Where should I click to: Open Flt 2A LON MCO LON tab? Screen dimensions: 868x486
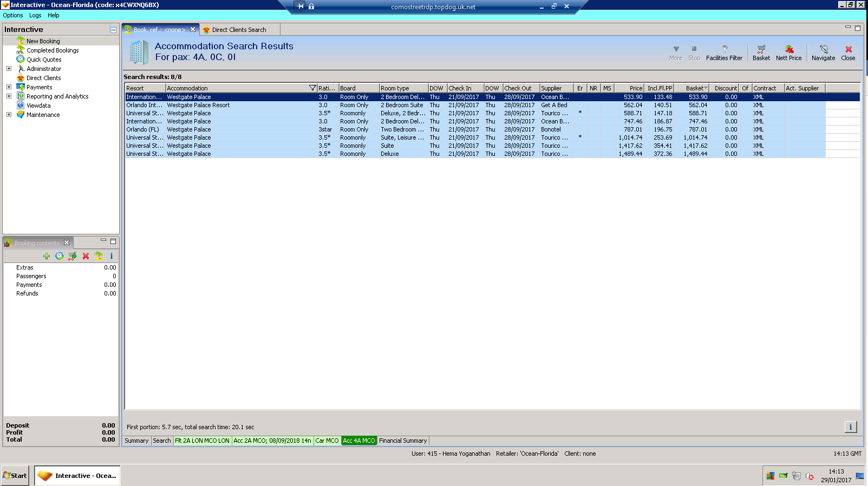click(x=202, y=441)
